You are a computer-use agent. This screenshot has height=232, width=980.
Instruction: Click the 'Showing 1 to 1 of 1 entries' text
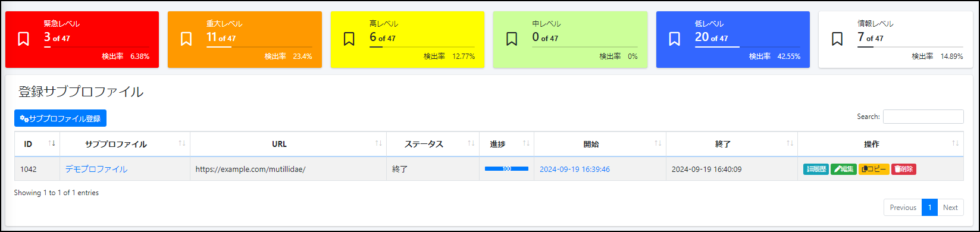click(57, 193)
